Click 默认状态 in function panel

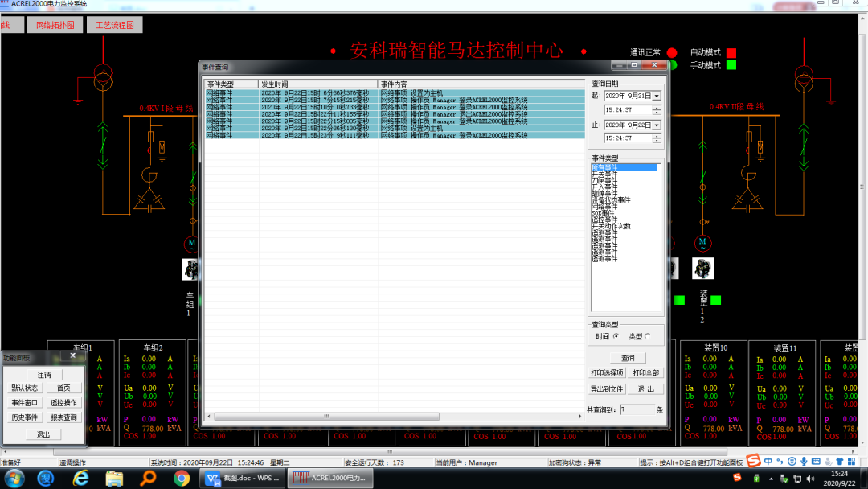(24, 388)
